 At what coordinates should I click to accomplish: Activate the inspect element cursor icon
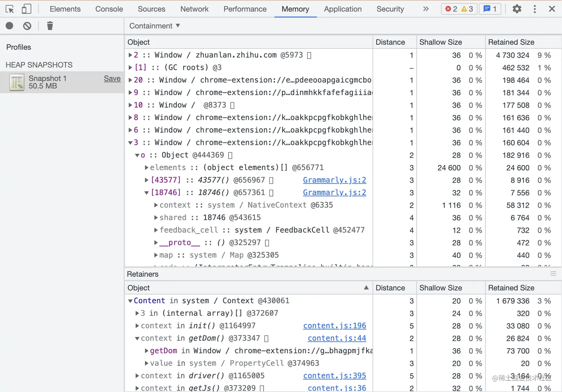(x=10, y=9)
